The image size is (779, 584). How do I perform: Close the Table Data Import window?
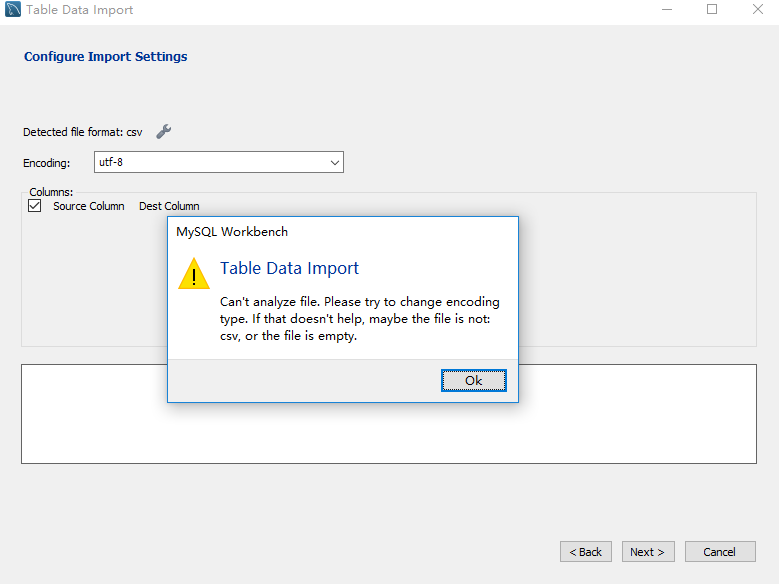point(758,9)
